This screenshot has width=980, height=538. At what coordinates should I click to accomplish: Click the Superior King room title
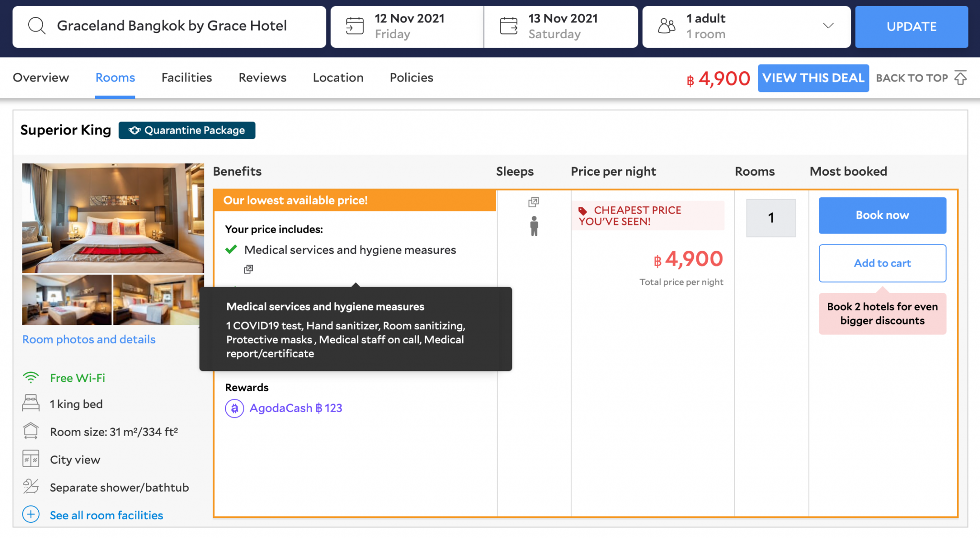pos(66,130)
